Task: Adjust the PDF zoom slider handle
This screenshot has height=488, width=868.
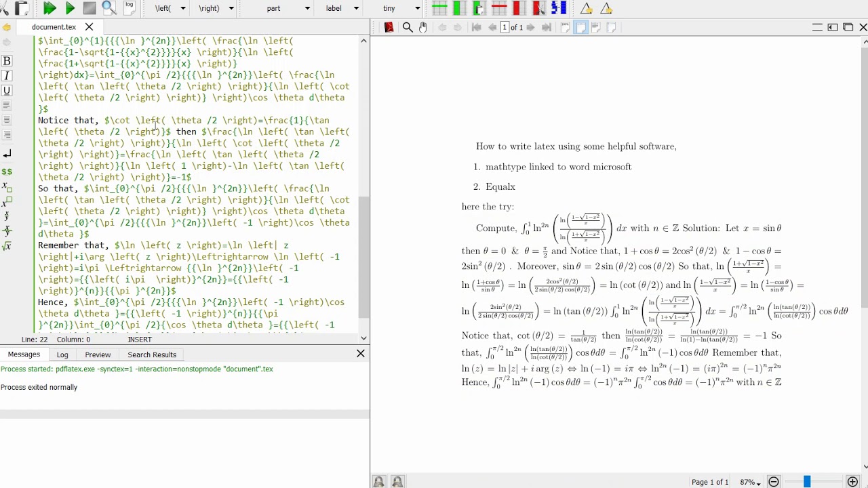Action: pyautogui.click(x=807, y=482)
